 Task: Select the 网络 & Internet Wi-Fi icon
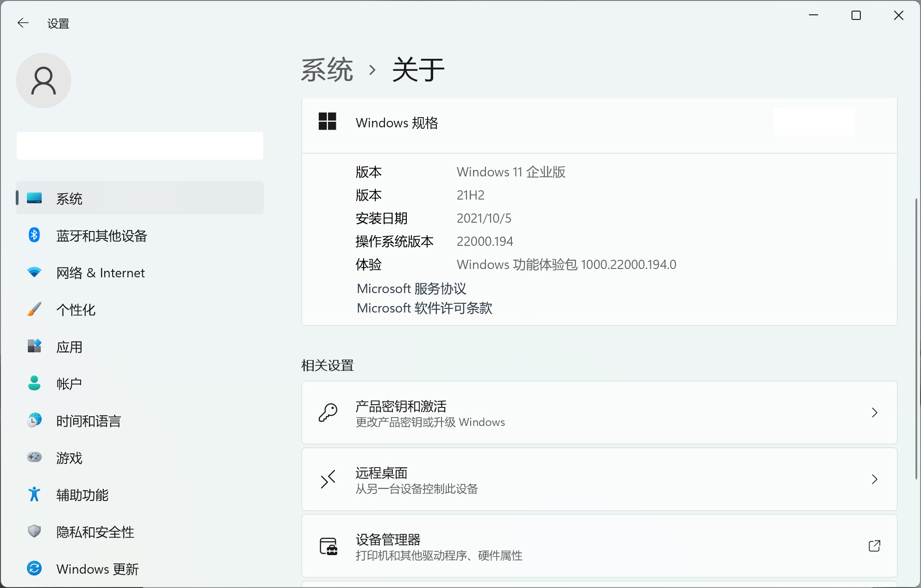[34, 272]
